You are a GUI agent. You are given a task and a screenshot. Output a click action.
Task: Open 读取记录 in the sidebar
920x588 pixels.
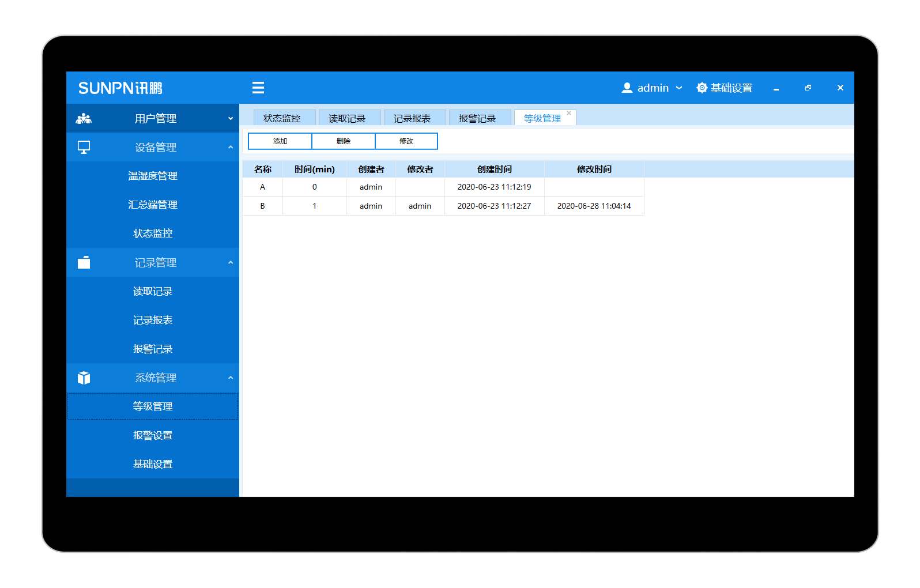click(153, 291)
